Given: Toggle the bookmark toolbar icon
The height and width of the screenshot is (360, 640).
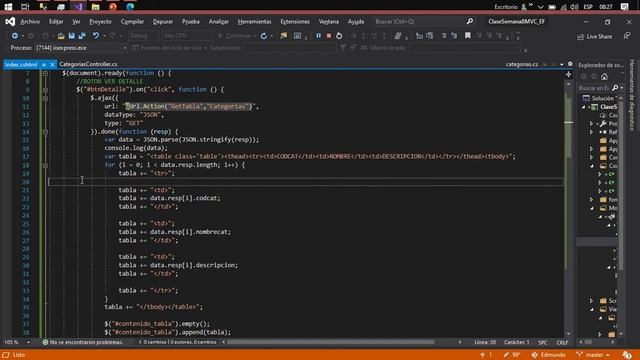Looking at the screenshot, I should pos(468,36).
